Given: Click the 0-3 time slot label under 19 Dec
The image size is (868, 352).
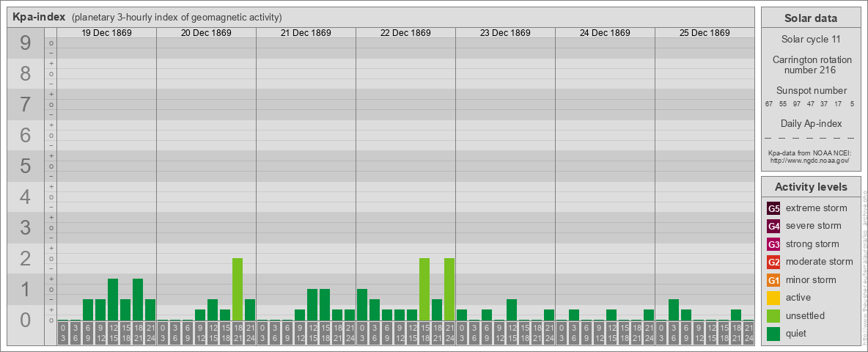Looking at the screenshot, I should 63,334.
